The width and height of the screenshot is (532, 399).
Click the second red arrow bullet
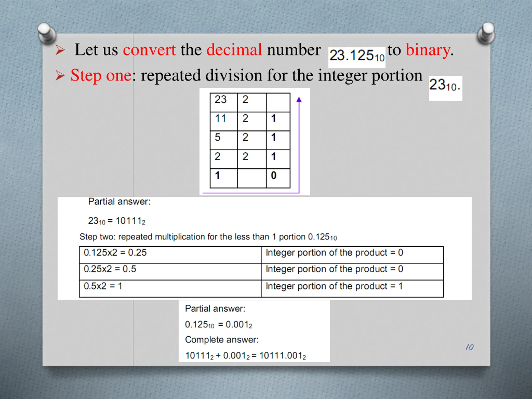pos(60,75)
